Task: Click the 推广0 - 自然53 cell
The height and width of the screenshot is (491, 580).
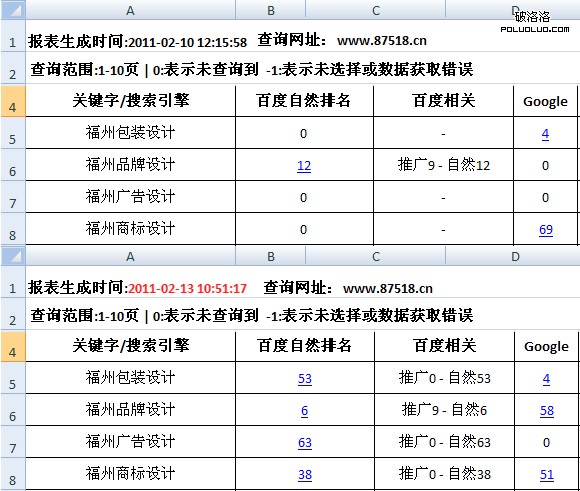Action: click(x=444, y=378)
